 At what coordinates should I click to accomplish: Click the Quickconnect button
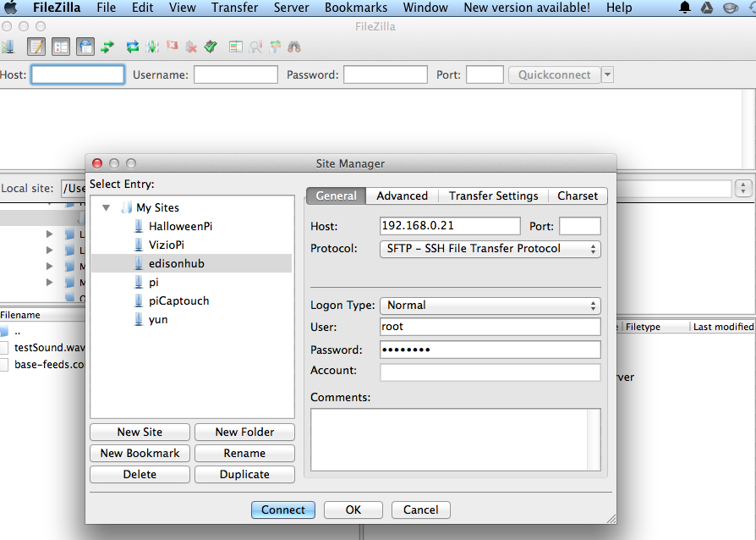point(555,74)
